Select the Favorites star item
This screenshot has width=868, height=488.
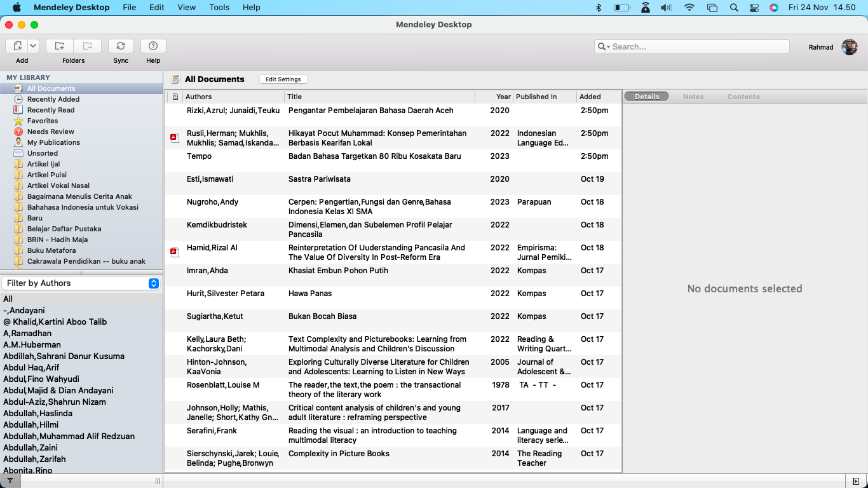[81, 121]
